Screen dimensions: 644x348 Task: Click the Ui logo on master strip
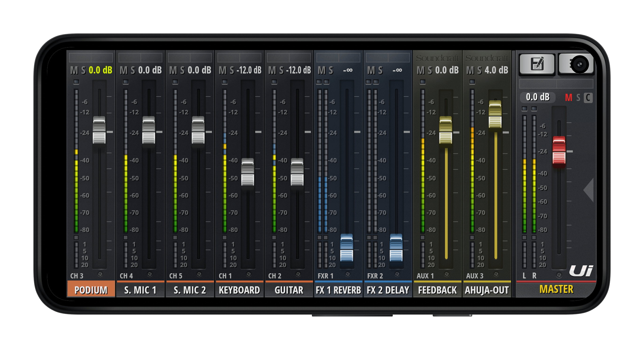tap(581, 271)
